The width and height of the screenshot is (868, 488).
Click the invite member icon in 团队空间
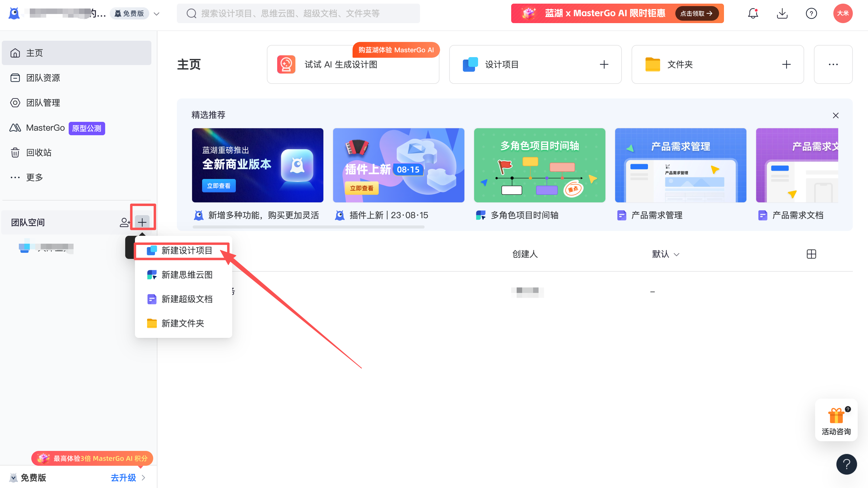124,222
